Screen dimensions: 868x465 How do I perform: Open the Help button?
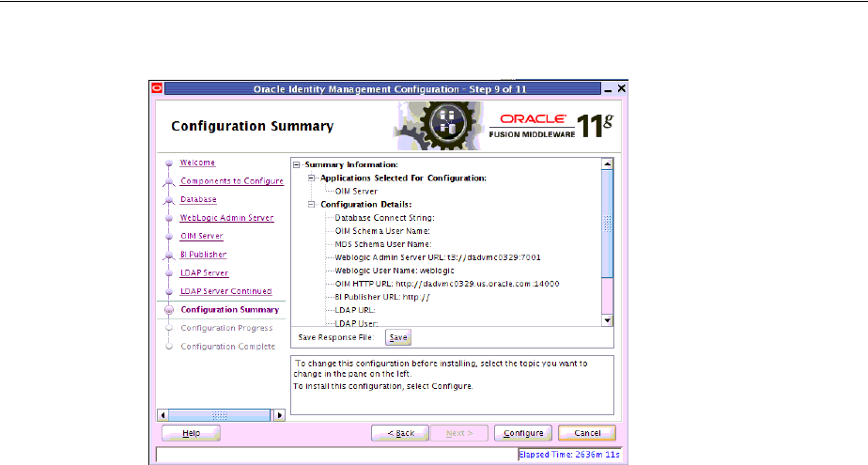tap(191, 433)
